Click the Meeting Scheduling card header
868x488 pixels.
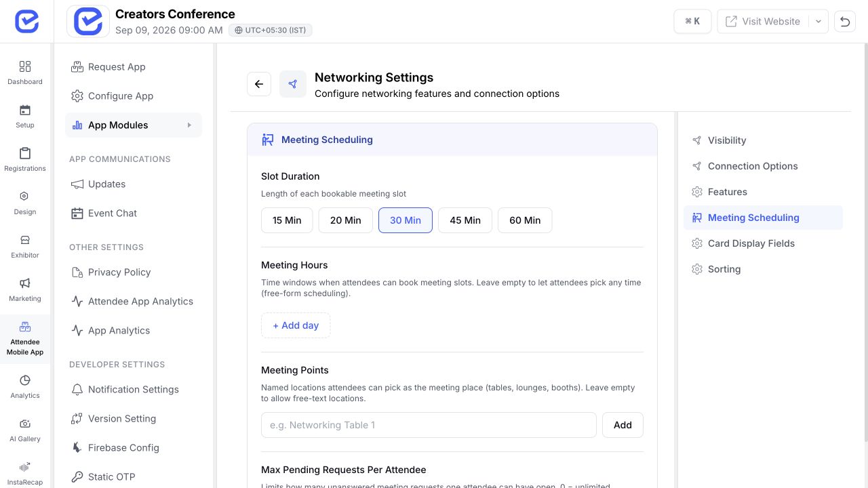(452, 140)
